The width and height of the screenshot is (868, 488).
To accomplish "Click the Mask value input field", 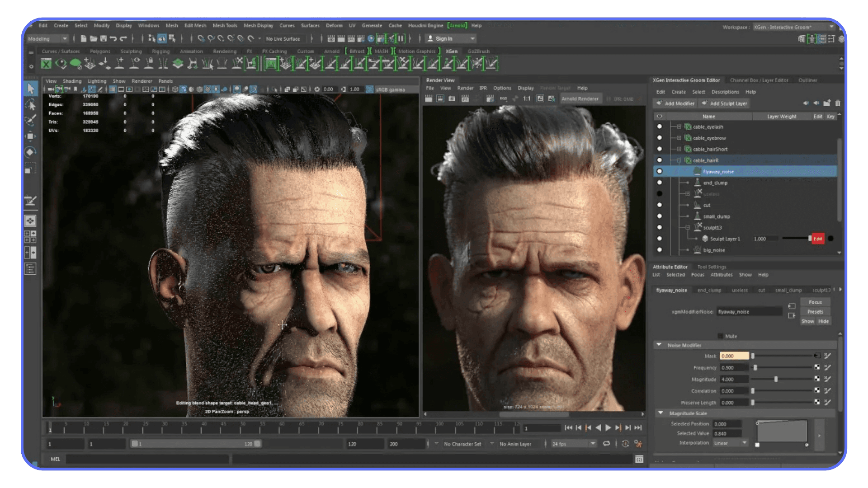I will (734, 356).
